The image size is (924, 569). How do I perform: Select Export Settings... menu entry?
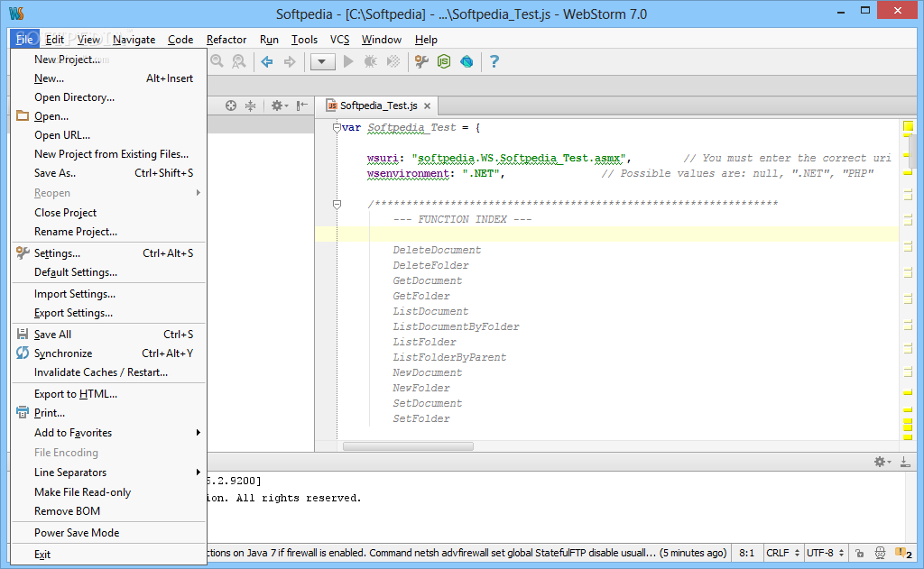pyautogui.click(x=109, y=313)
